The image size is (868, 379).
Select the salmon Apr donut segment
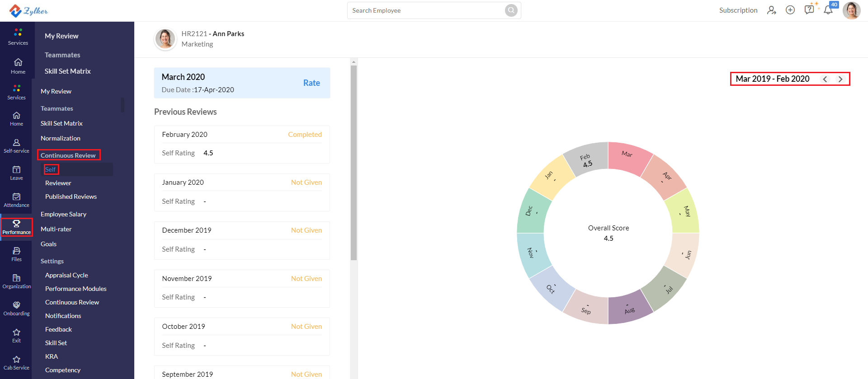point(663,178)
